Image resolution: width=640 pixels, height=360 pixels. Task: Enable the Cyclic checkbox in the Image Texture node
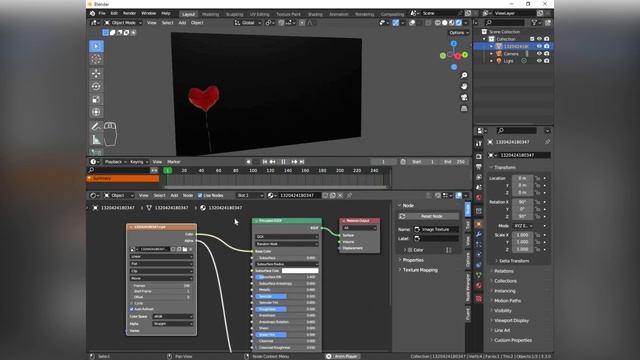click(x=132, y=303)
